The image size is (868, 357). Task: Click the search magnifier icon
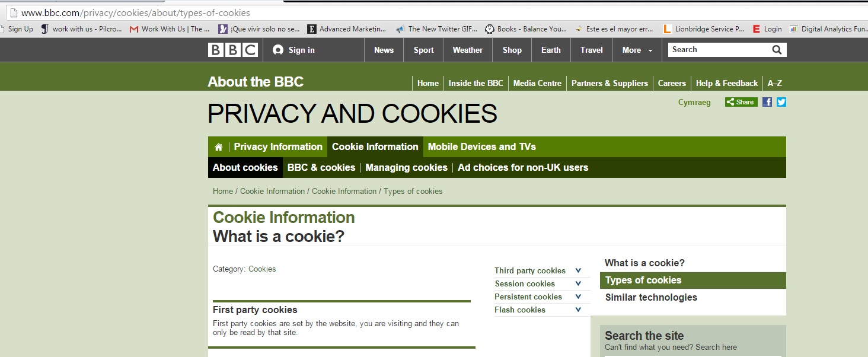(x=777, y=50)
